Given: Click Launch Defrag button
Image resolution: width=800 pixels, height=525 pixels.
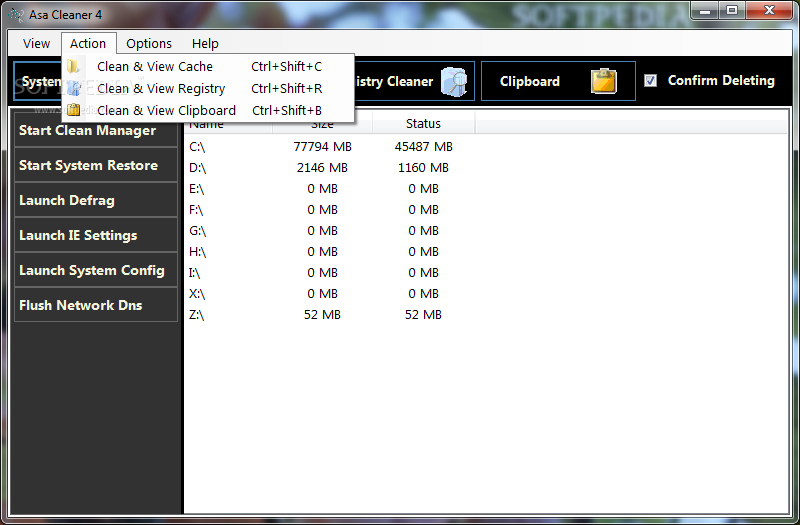Looking at the screenshot, I should [96, 200].
